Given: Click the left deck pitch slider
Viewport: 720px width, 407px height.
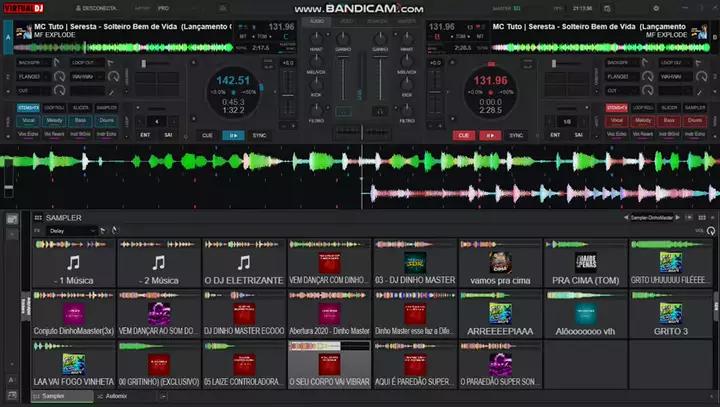Looking at the screenshot, I should coord(288,94).
